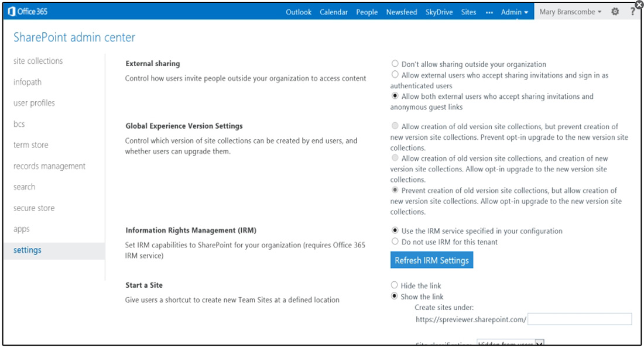Open apps in left navigation
This screenshot has width=644, height=348.
click(x=21, y=229)
